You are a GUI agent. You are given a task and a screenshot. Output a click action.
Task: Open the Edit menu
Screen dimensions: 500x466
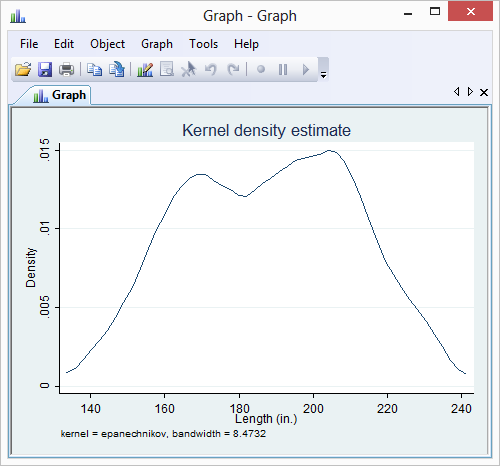[x=64, y=44]
